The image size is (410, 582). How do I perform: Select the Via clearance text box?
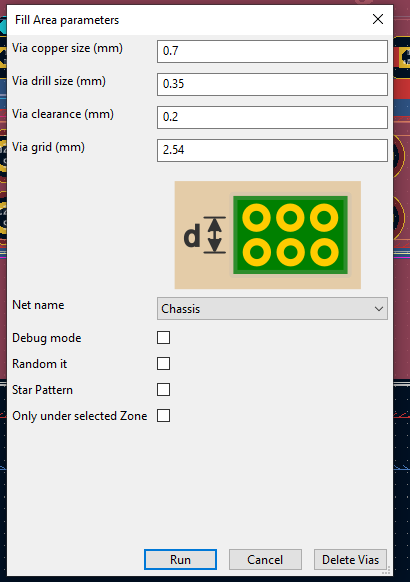pyautogui.click(x=272, y=117)
